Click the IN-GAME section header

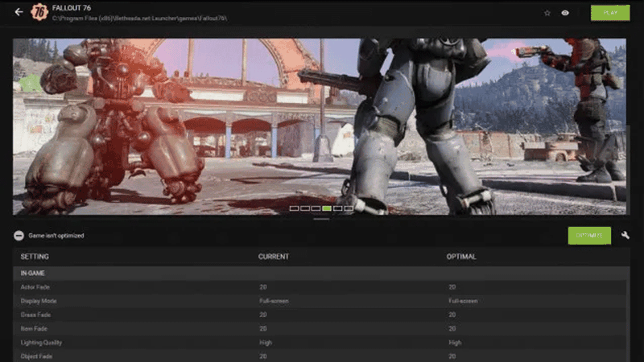(x=321, y=273)
